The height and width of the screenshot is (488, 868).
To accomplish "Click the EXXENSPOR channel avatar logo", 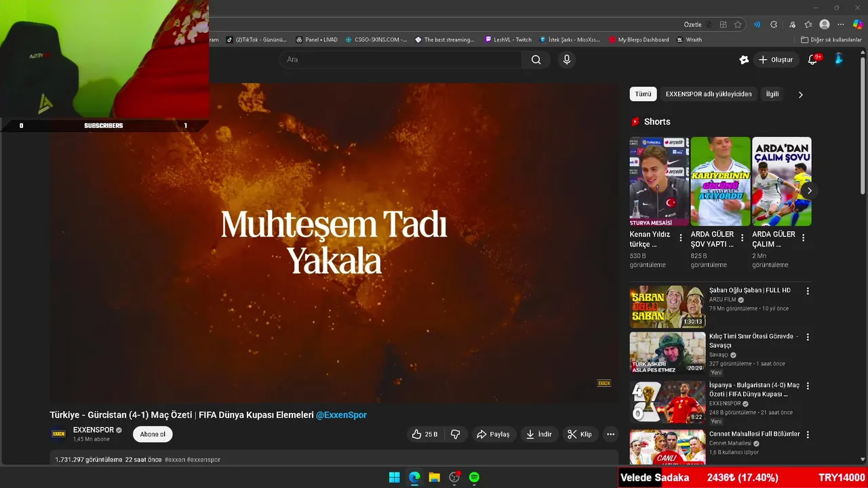I will click(x=59, y=434).
